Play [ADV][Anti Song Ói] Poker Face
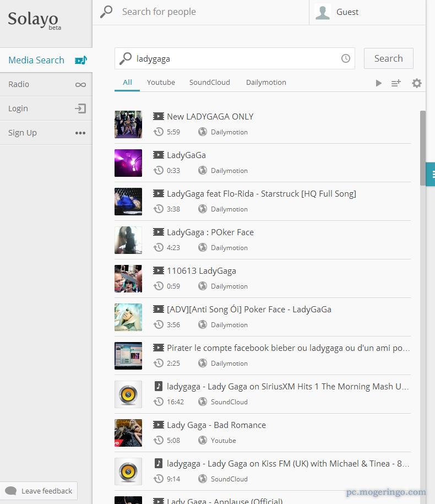 click(249, 310)
